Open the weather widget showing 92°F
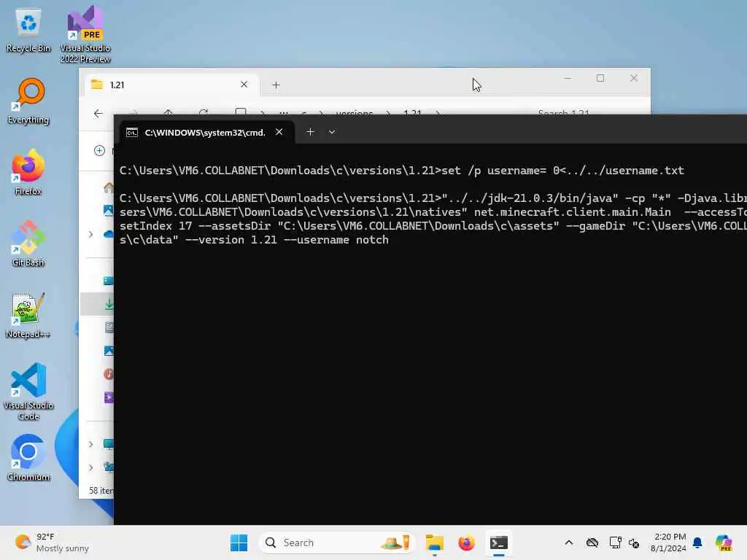 click(52, 542)
